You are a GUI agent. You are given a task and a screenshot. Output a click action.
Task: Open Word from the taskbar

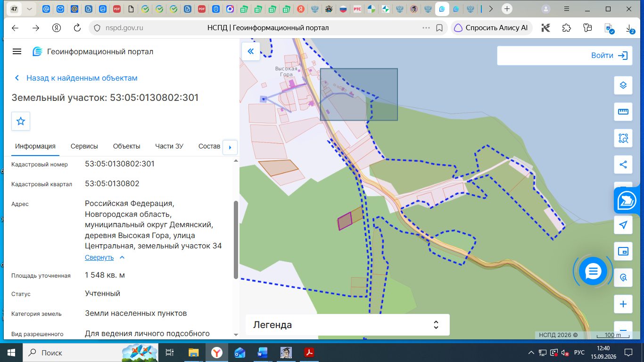click(x=262, y=353)
